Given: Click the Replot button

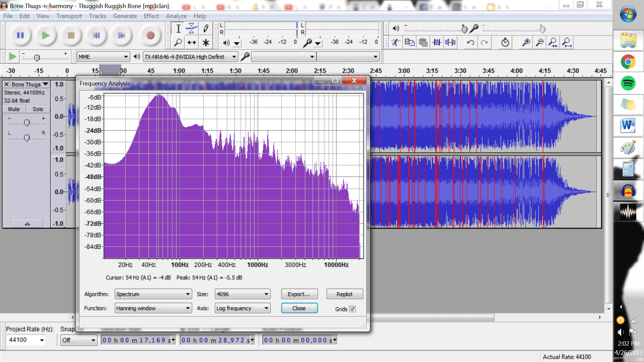Looking at the screenshot, I should (x=344, y=294).
